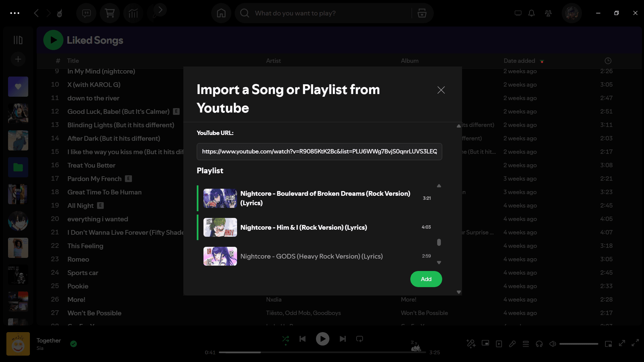This screenshot has width=644, height=362.
Task: Play the Liked Songs green button
Action: (x=53, y=40)
